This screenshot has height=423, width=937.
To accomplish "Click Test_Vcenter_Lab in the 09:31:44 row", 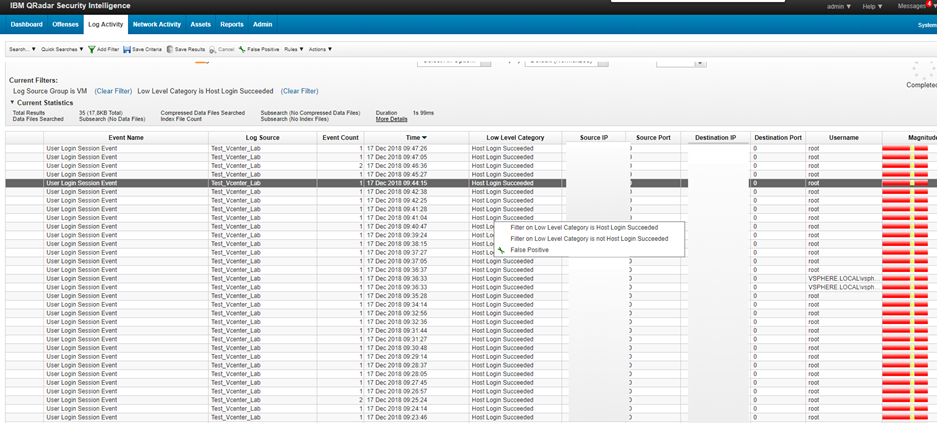I will 236,330.
